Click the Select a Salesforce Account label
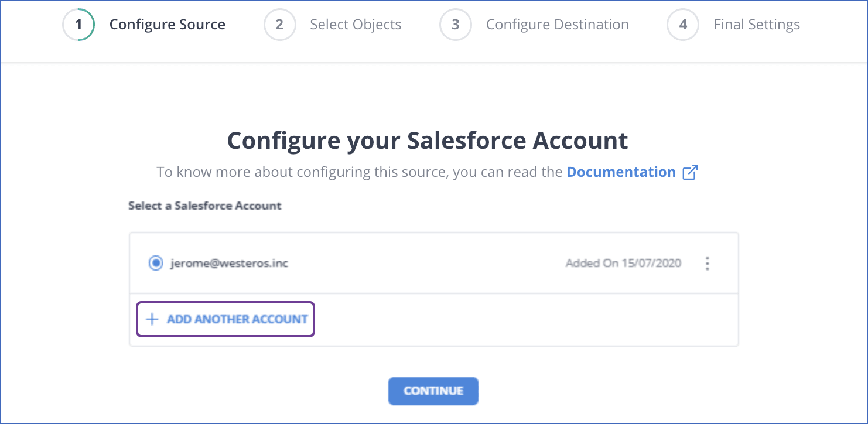Image resolution: width=868 pixels, height=424 pixels. [x=205, y=206]
